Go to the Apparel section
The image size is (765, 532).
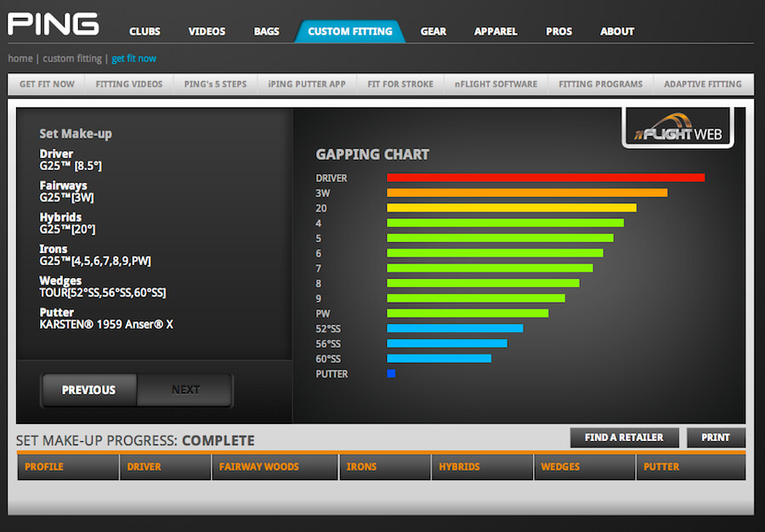(496, 31)
